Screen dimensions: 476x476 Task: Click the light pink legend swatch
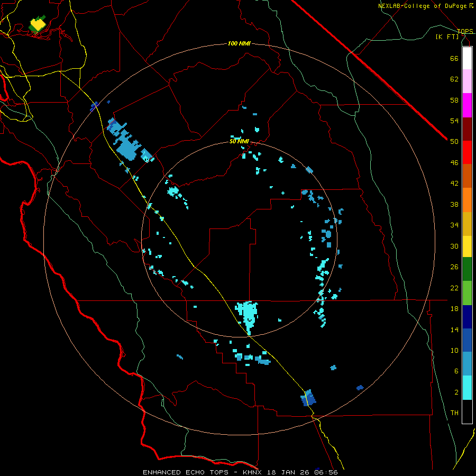click(467, 81)
